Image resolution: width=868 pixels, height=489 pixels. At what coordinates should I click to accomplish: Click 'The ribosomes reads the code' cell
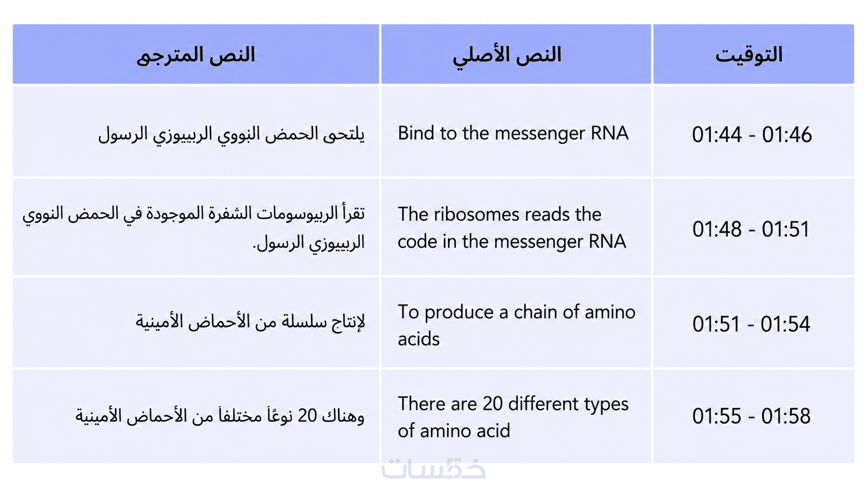(512, 228)
